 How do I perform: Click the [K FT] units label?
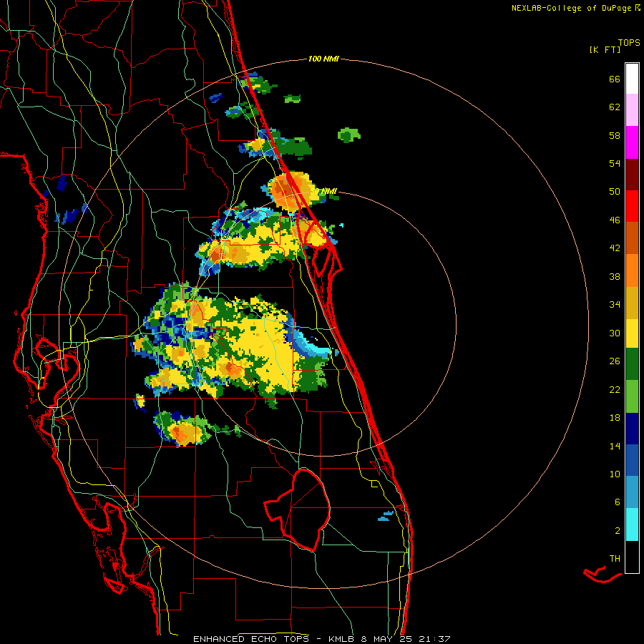tap(605, 50)
